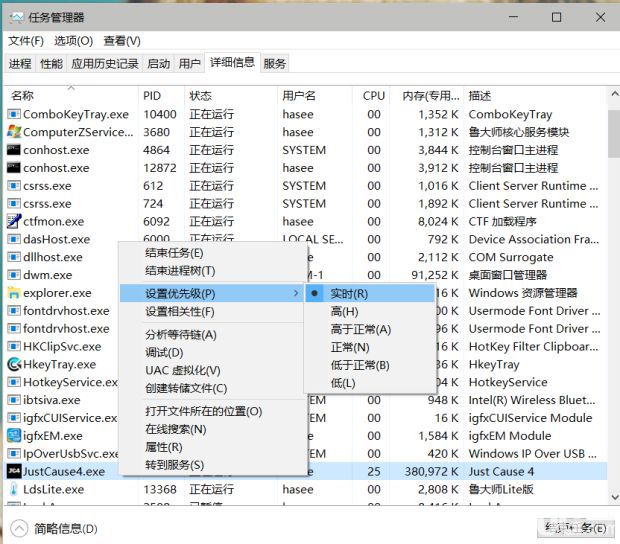Screen dimensions: 620x544
Task: Click the process list scrollbar down arrow
Action: pos(614,497)
